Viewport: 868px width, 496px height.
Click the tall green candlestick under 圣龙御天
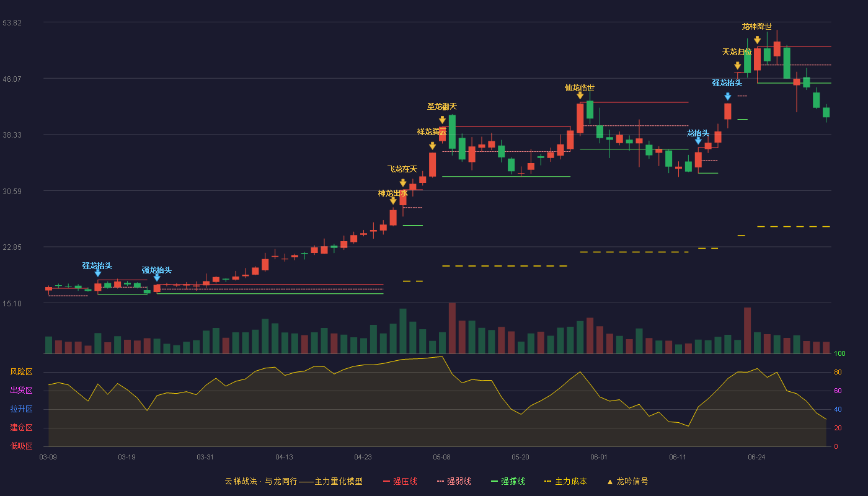pyautogui.click(x=452, y=132)
